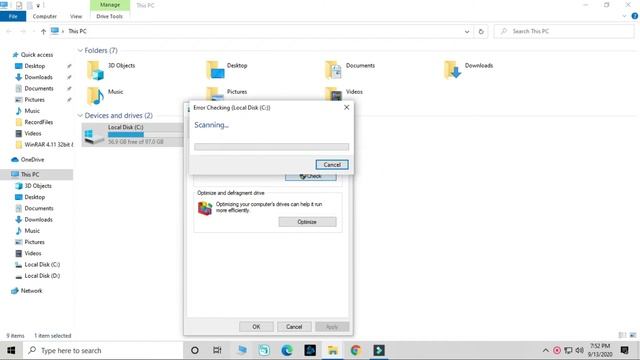Screen dimensions: 640x360
Task: Open Help question mark icon
Action: (635, 16)
